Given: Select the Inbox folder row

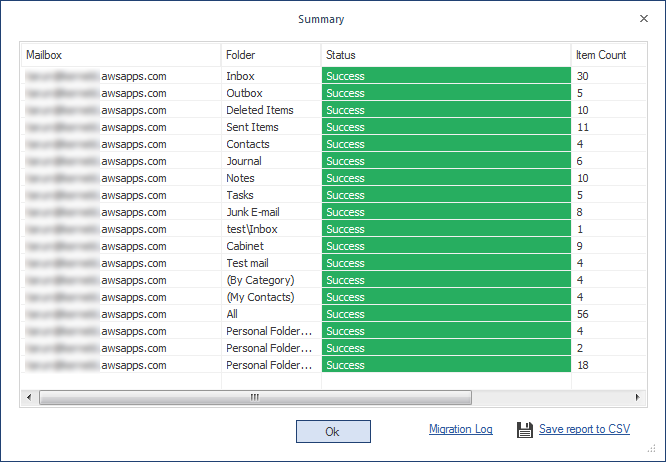Looking at the screenshot, I should 240,76.
